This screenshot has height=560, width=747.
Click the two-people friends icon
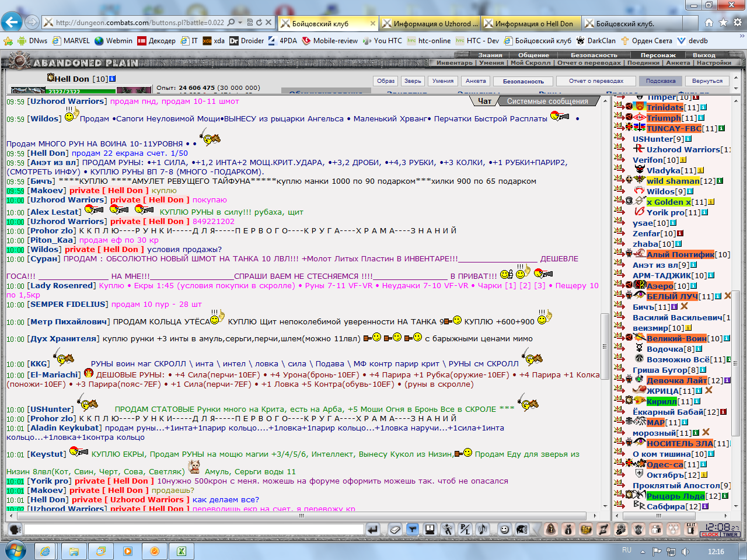click(x=656, y=529)
